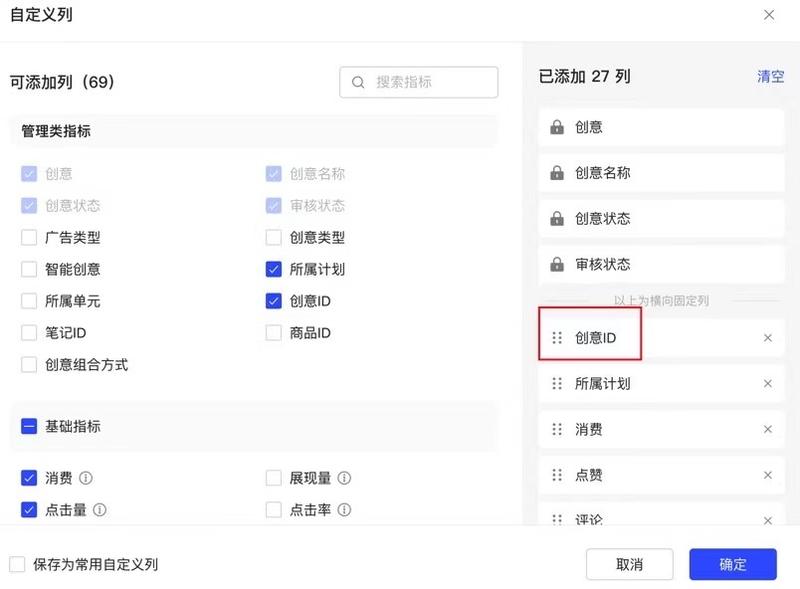Enable the 广告类型 checkbox
Viewport: 800px width, 589px height.
[29, 237]
